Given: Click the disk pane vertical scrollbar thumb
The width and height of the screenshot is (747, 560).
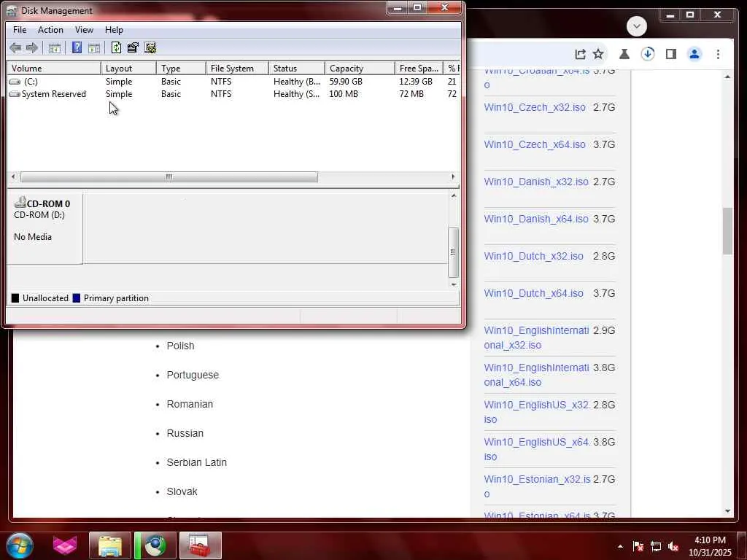Looking at the screenshot, I should click(453, 252).
